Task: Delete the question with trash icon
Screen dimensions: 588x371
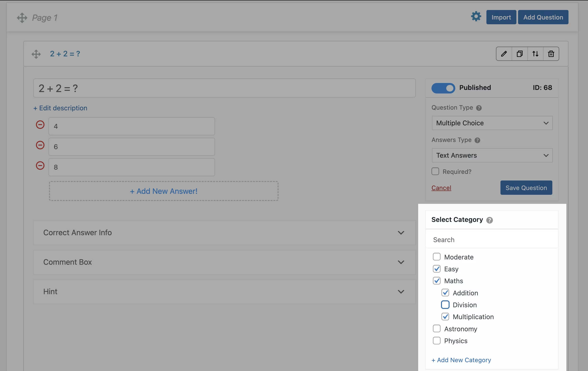Action: [x=551, y=54]
